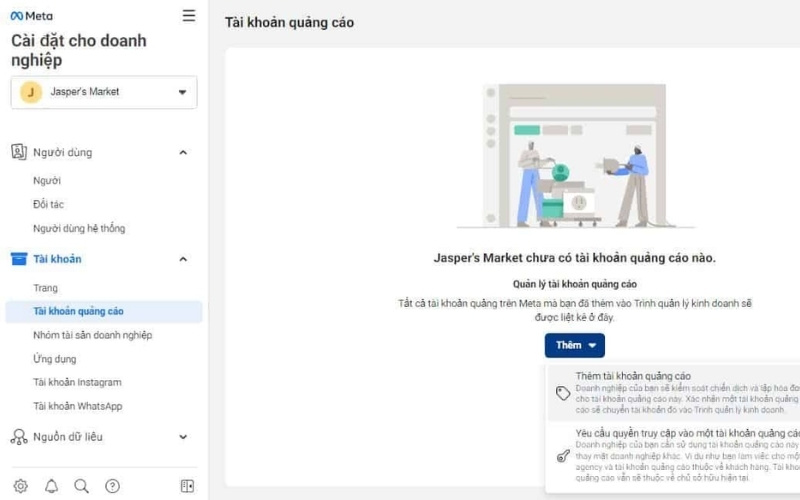Image resolution: width=800 pixels, height=500 pixels.
Task: Open the Trang sidebar item
Action: [x=45, y=288]
